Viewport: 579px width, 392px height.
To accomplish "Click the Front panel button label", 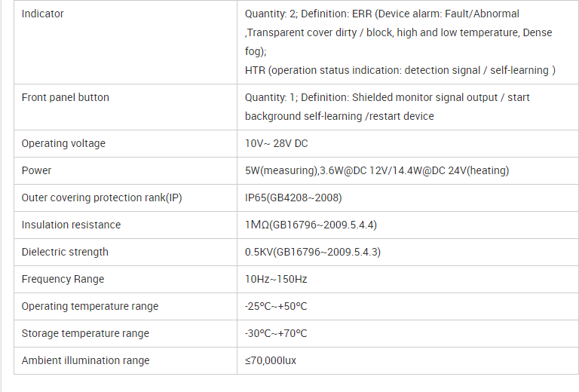I will tap(66, 97).
